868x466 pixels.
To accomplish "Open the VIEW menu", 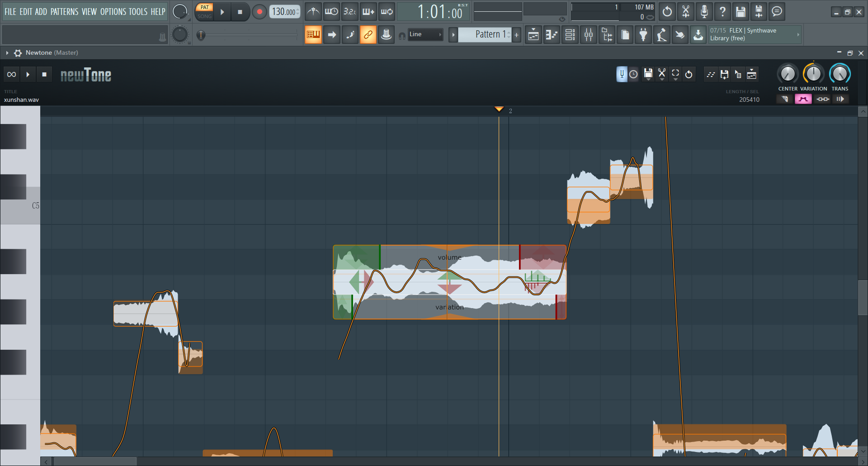I will [89, 12].
